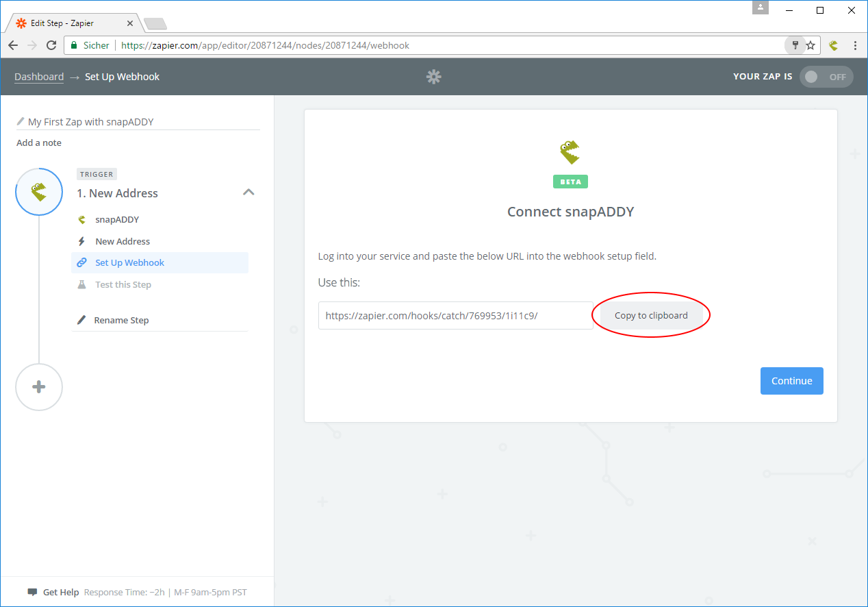Image resolution: width=868 pixels, height=607 pixels.
Task: Click the snapADDY logo in Connect card
Action: tap(570, 152)
